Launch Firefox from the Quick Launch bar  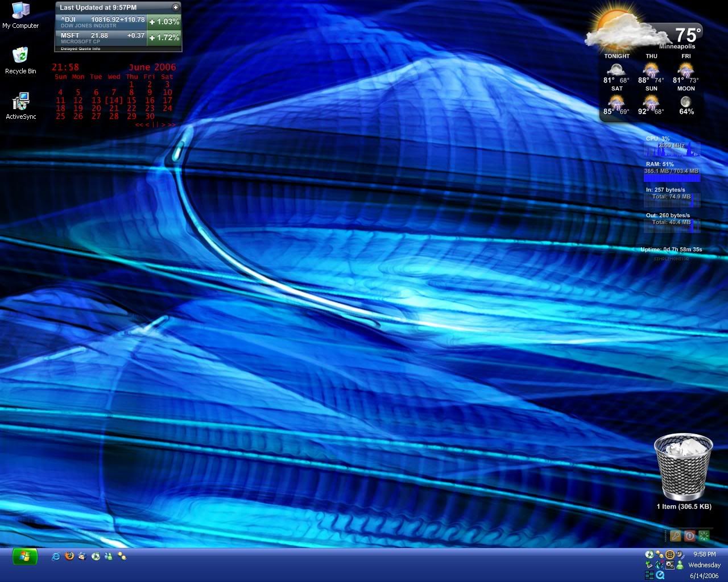click(x=69, y=556)
